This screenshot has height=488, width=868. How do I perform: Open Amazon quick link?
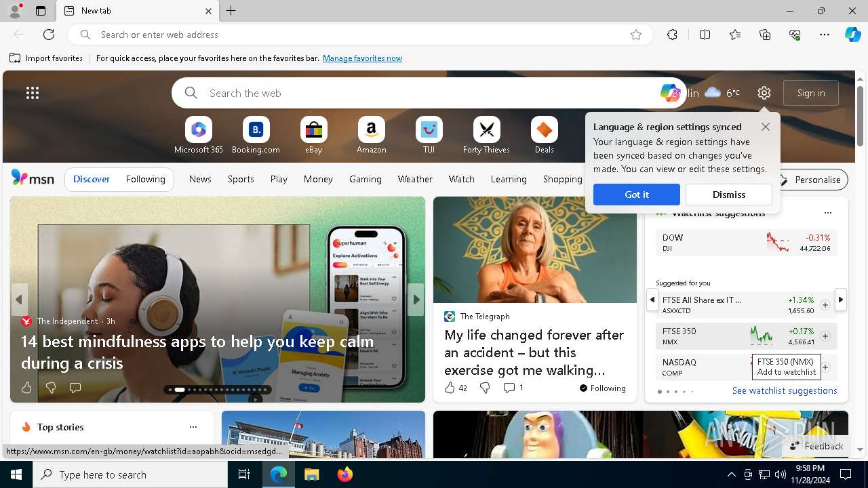[371, 136]
